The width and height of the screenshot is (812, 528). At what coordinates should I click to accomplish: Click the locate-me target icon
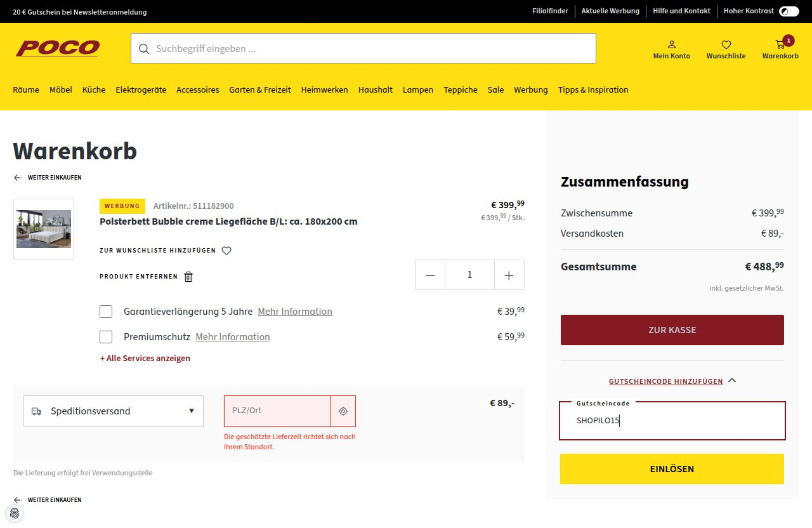point(343,411)
